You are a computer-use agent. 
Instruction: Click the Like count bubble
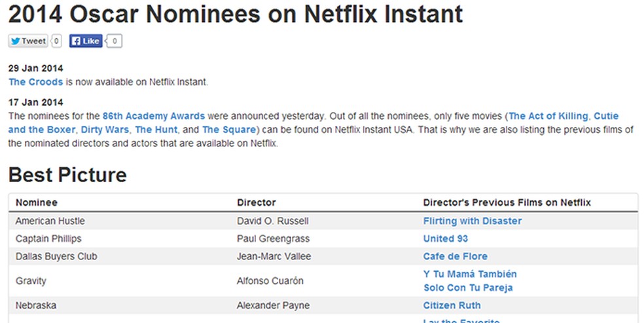[x=115, y=41]
